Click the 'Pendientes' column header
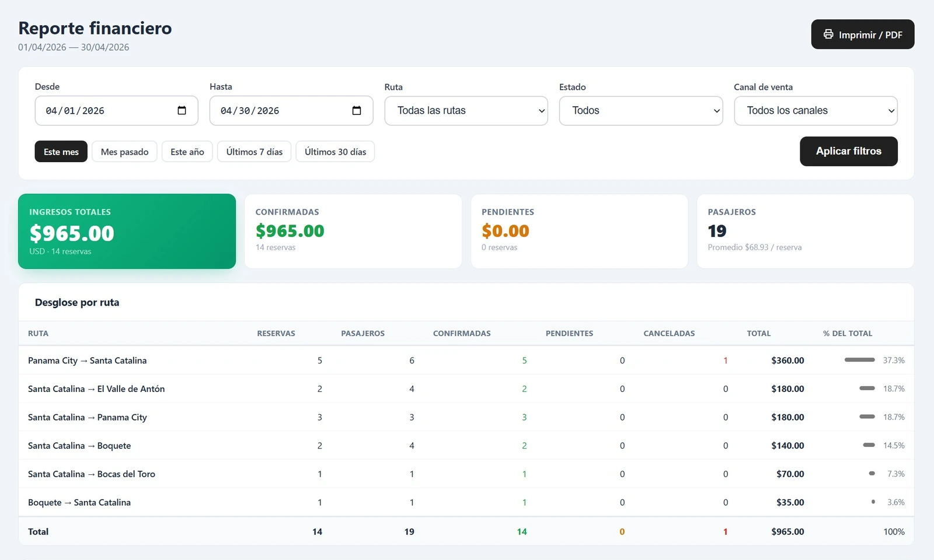Image resolution: width=934 pixels, height=560 pixels. [569, 334]
